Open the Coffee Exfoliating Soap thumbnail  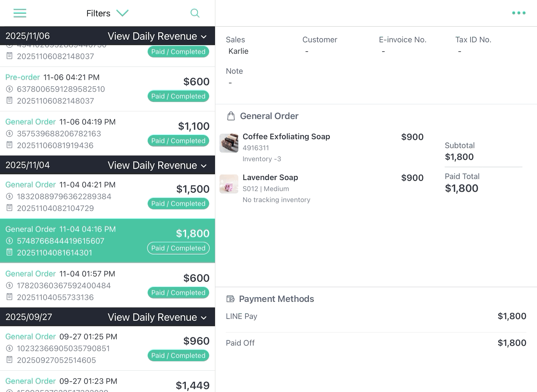pos(229,143)
